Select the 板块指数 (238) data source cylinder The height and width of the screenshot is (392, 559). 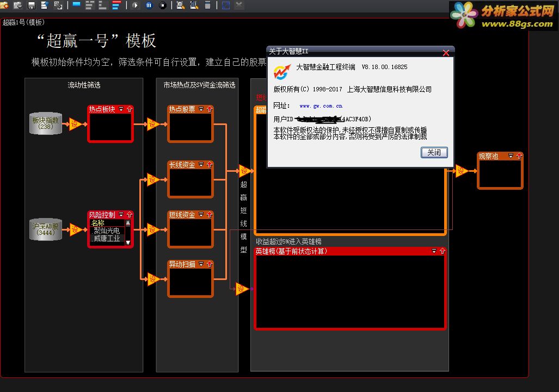click(x=46, y=123)
